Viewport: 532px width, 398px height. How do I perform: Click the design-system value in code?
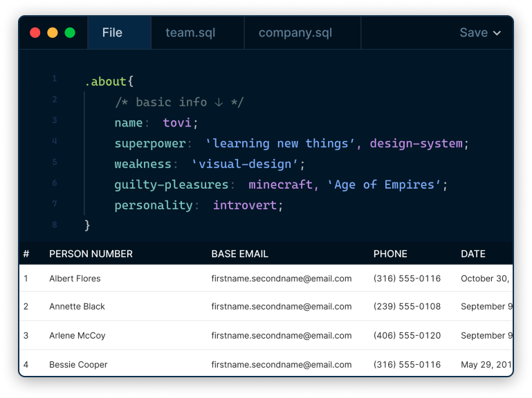pos(416,144)
